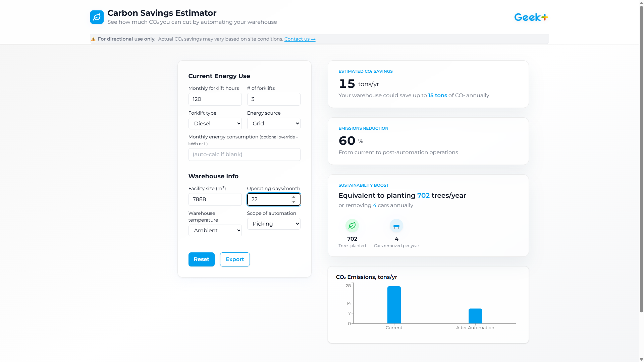This screenshot has height=362, width=644.
Task: Open the Energy source dropdown
Action: pos(273,123)
